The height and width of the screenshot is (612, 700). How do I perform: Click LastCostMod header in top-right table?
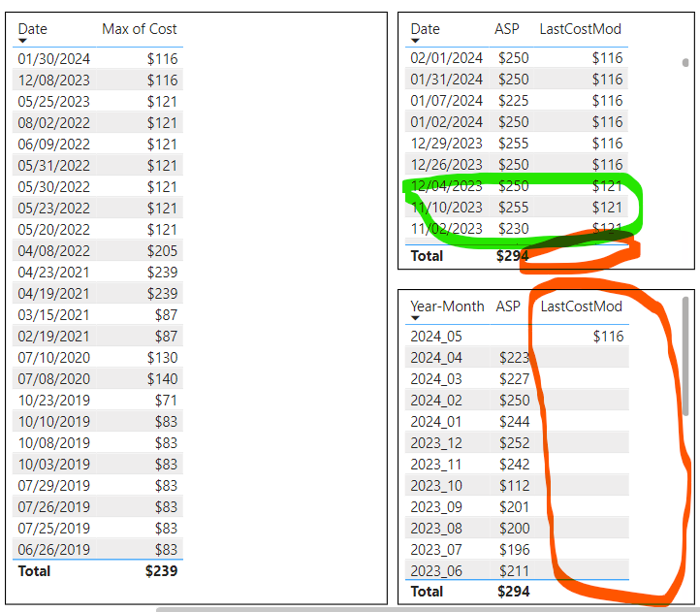click(x=581, y=29)
